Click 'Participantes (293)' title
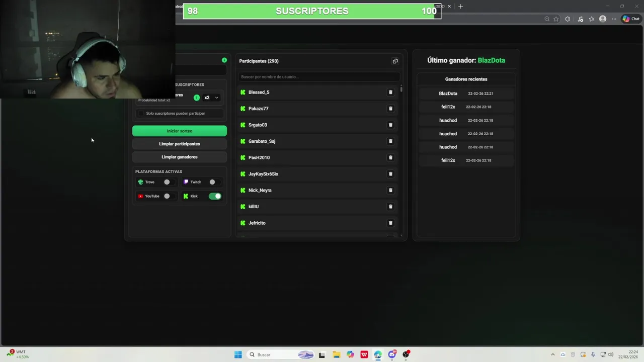The height and width of the screenshot is (362, 644). pyautogui.click(x=259, y=61)
